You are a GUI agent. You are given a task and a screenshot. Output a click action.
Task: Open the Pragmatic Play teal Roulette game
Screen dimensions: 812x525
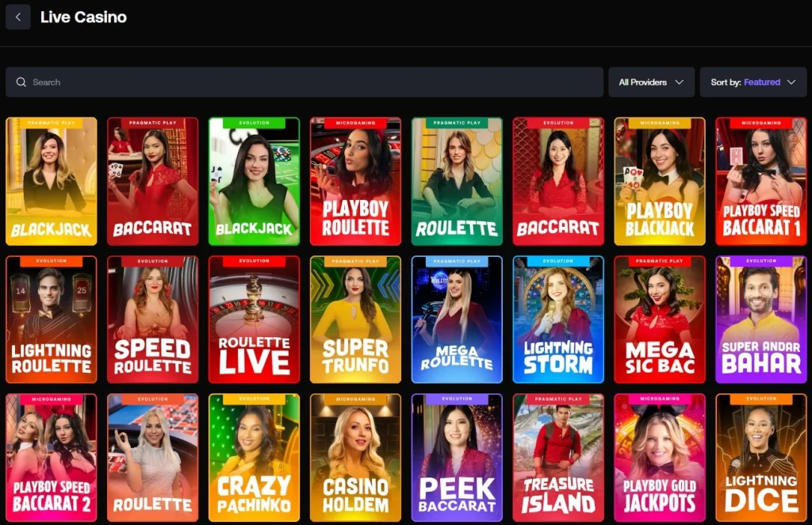[x=457, y=182]
